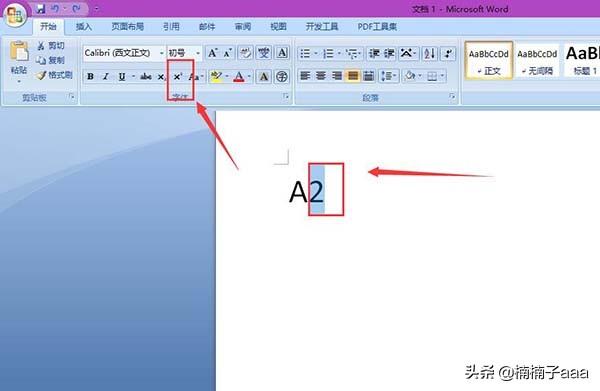Align the text right
The width and height of the screenshot is (600, 391).
pyautogui.click(x=337, y=76)
